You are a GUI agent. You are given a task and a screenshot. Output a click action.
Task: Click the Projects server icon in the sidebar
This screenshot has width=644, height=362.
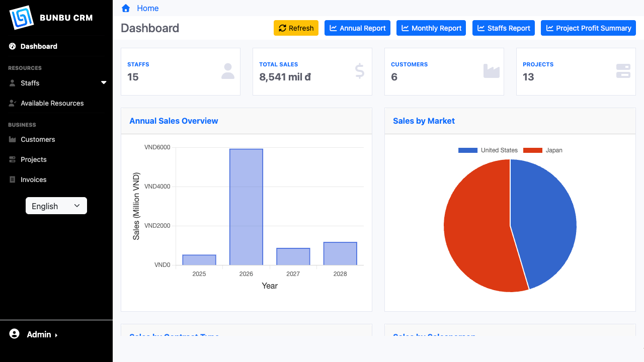pos(13,159)
